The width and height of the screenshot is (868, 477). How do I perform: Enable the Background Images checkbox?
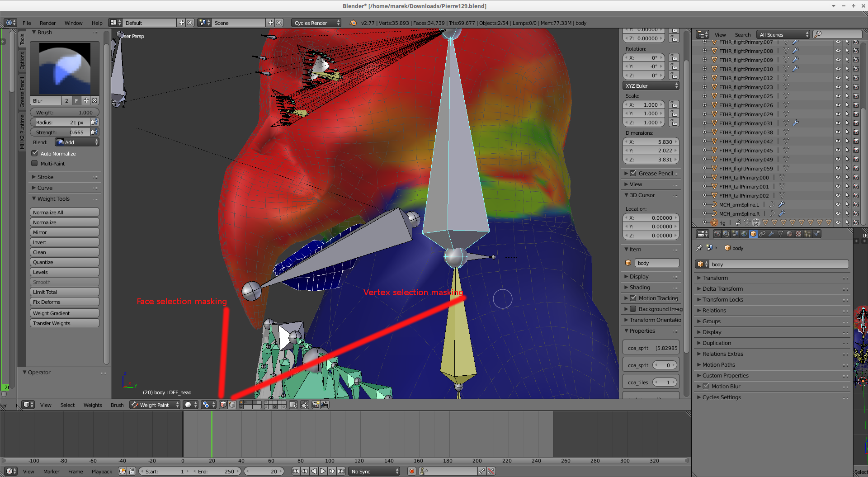click(633, 309)
